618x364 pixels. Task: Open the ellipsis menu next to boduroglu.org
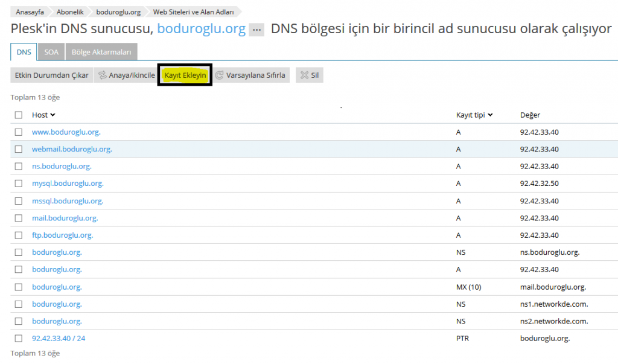[256, 30]
